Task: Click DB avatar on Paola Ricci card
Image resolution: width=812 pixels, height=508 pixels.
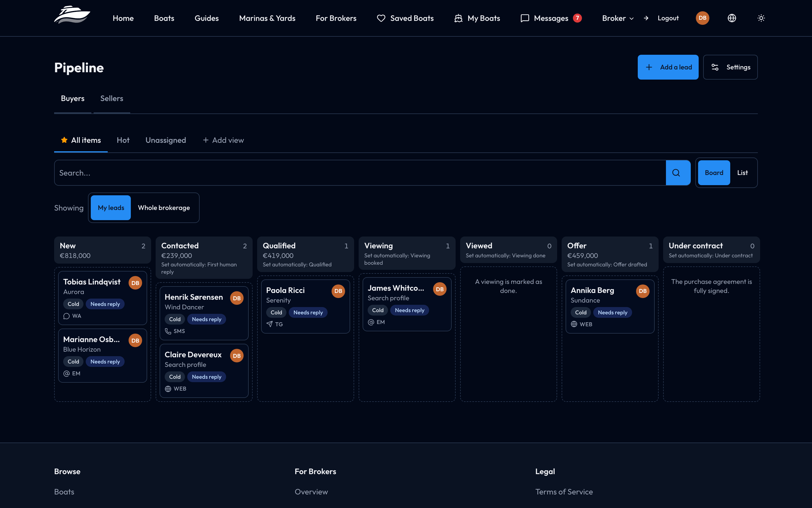Action: coord(338,291)
